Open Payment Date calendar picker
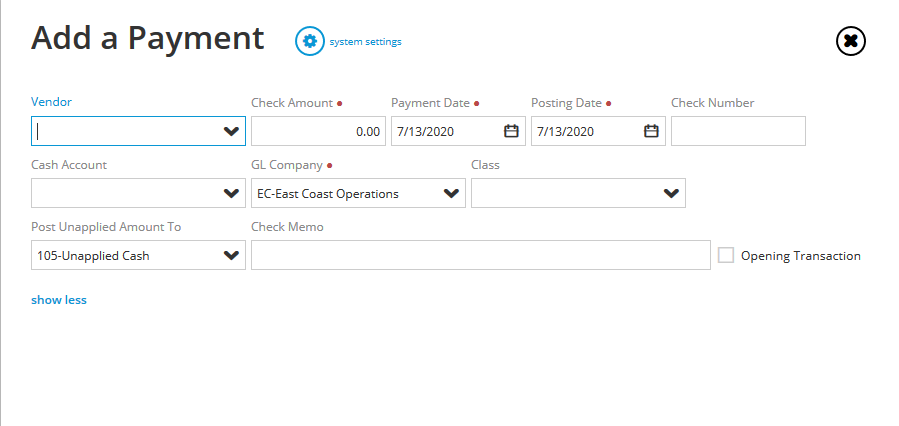Screen dimensions: 899x426 [511, 131]
